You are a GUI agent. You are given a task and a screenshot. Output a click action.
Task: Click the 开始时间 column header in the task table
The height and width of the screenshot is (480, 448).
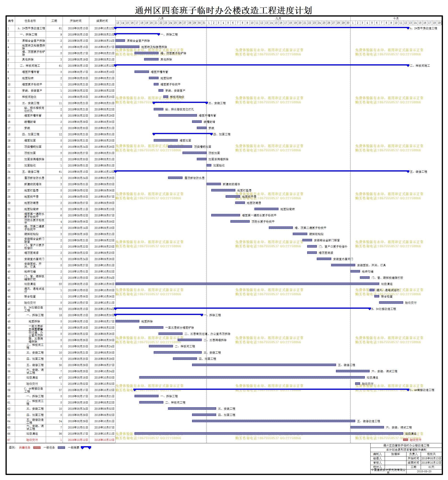[x=76, y=21]
